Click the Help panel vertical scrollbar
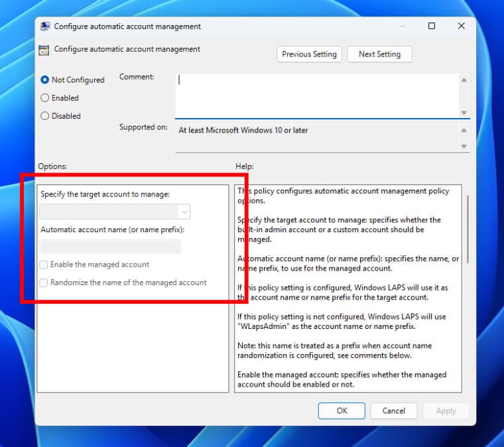The image size is (504, 447). (467, 229)
